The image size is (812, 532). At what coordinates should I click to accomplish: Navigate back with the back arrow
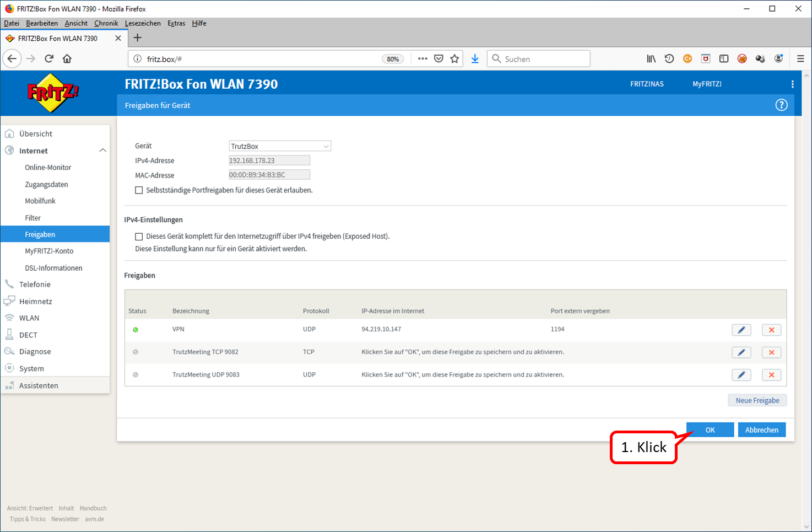point(12,58)
